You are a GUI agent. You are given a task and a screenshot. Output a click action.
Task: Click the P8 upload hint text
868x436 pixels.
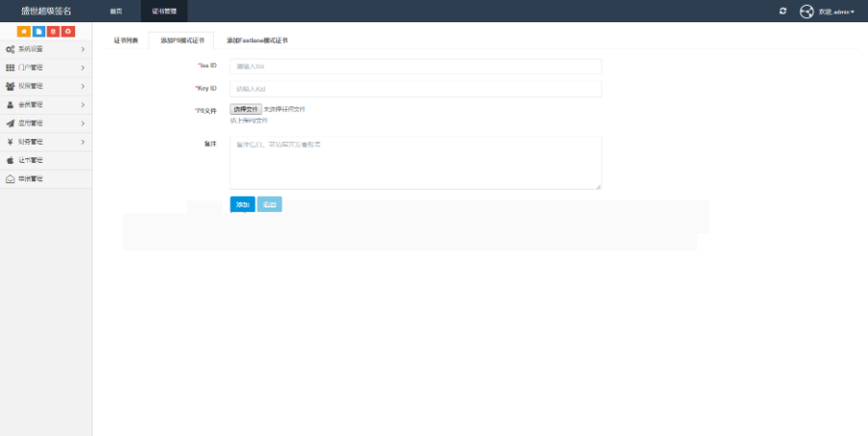(249, 121)
